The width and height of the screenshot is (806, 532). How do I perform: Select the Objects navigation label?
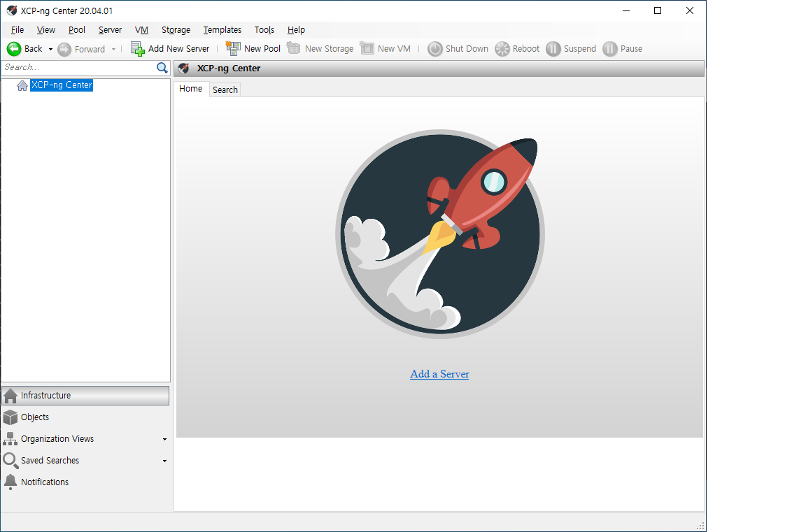35,417
